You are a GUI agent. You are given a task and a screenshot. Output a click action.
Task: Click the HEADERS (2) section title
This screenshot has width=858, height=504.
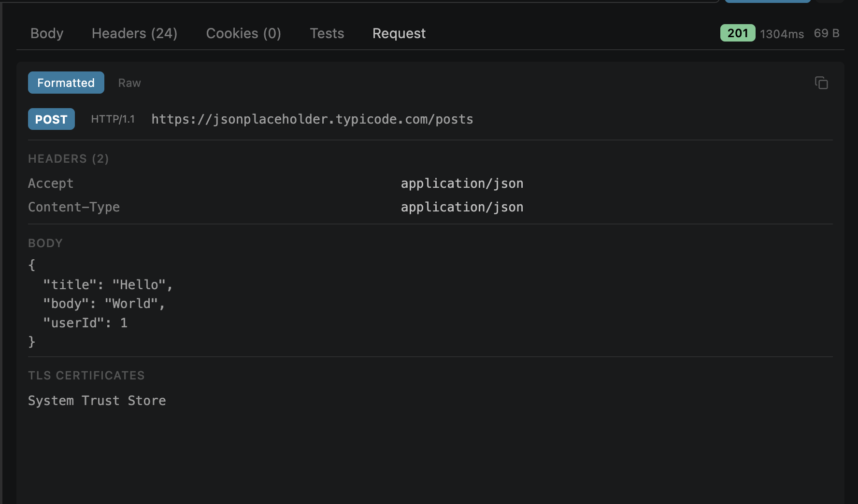(x=69, y=159)
